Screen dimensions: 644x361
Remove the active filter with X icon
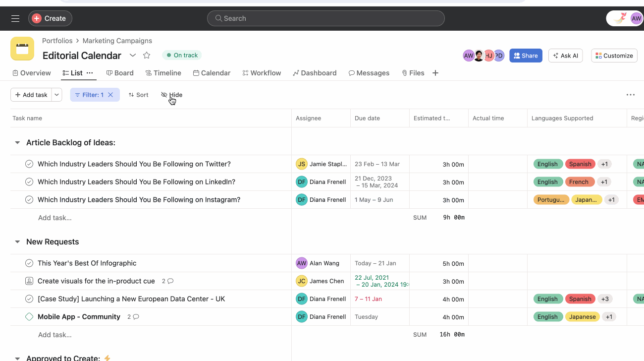click(110, 95)
